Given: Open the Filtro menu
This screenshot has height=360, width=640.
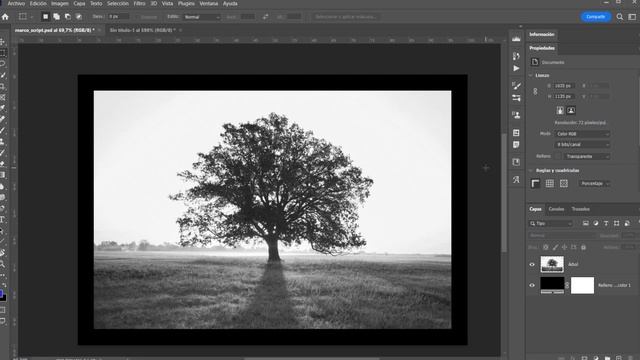Looking at the screenshot, I should click(x=139, y=4).
